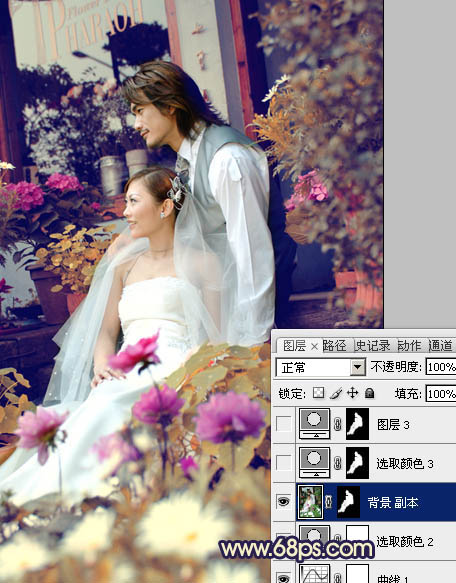Toggle lock image pixels brush icon
This screenshot has height=583, width=456.
tap(336, 393)
